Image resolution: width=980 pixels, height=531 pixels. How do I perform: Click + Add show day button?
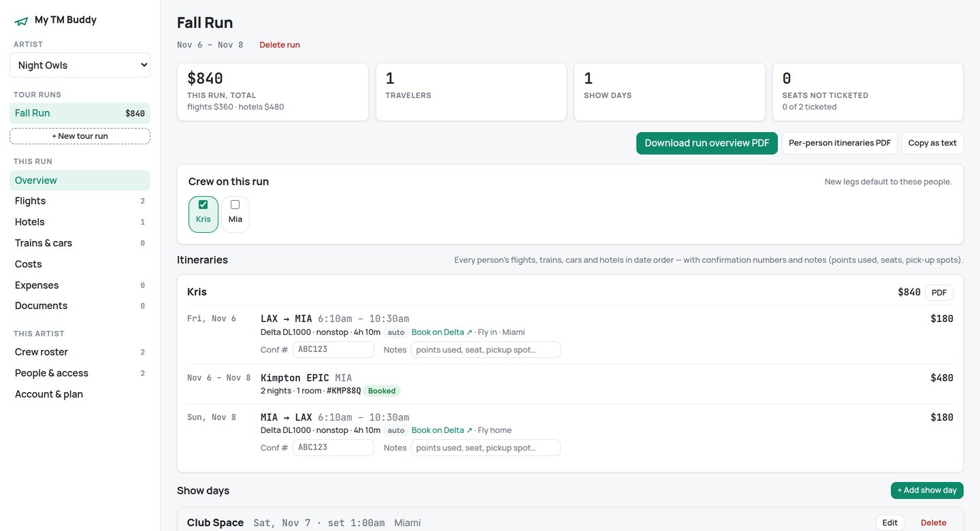pos(927,490)
